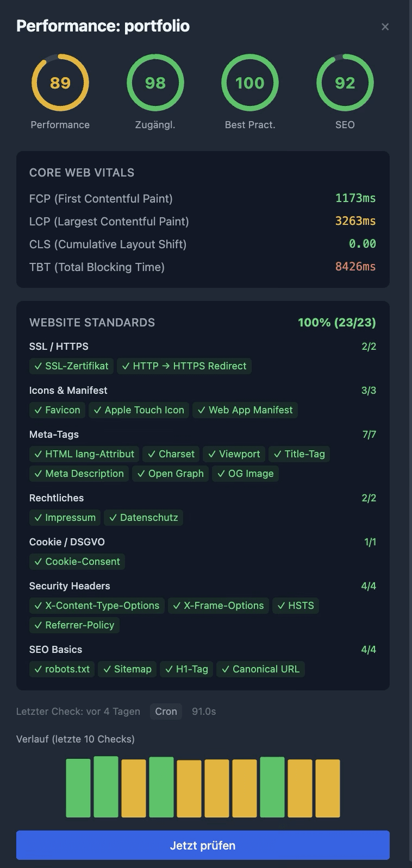Click the Favicon check badge
The image size is (412, 868).
click(x=57, y=410)
